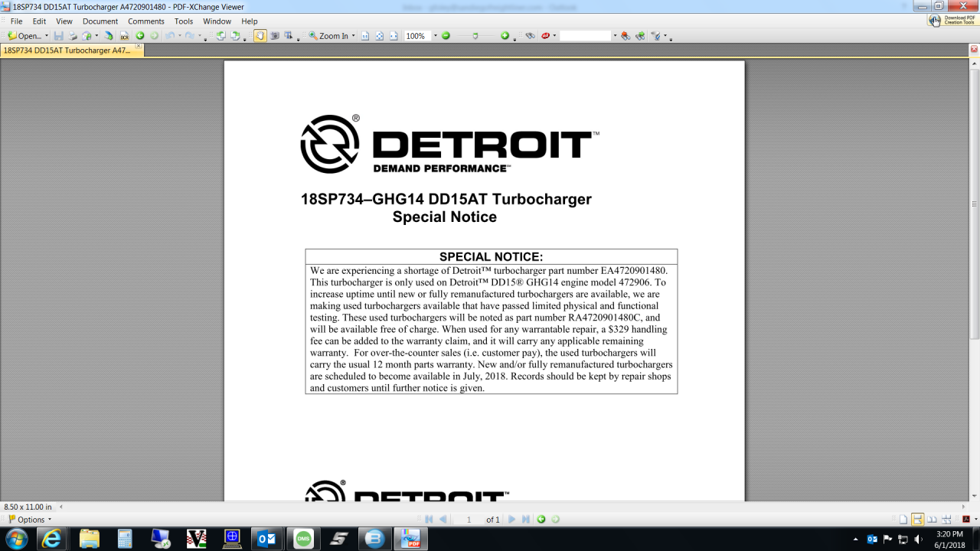Screen dimensions: 980x551
Task: Toggle continuous page layout in status bar
Action: pos(917,520)
